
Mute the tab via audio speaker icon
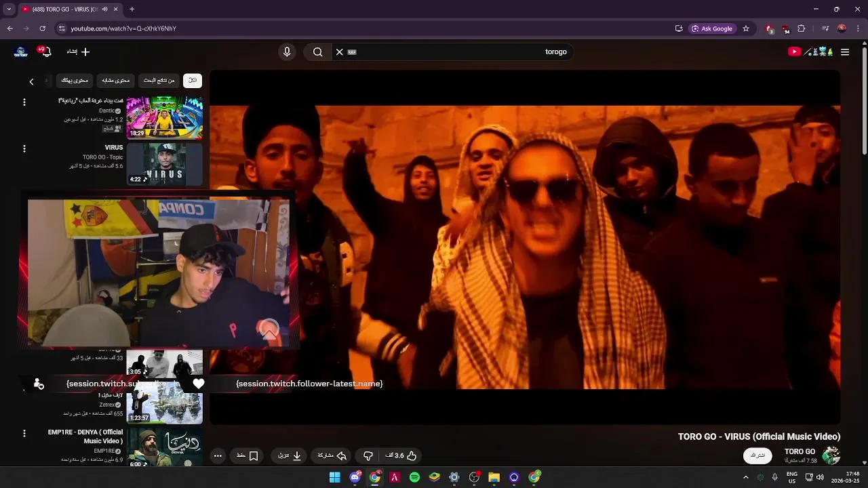[x=104, y=9]
